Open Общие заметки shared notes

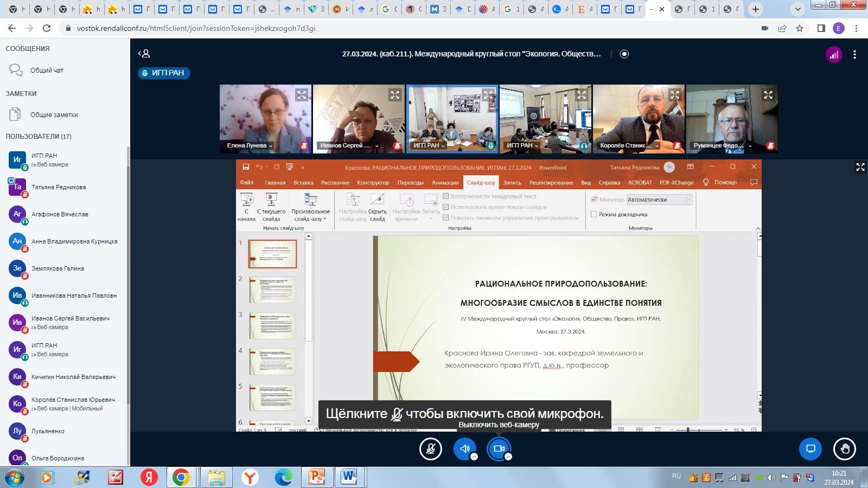[54, 114]
